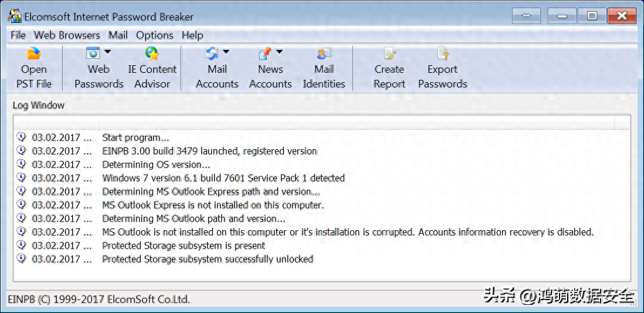This screenshot has width=644, height=313.
Task: Open the Web Browsers menu
Action: coord(67,35)
